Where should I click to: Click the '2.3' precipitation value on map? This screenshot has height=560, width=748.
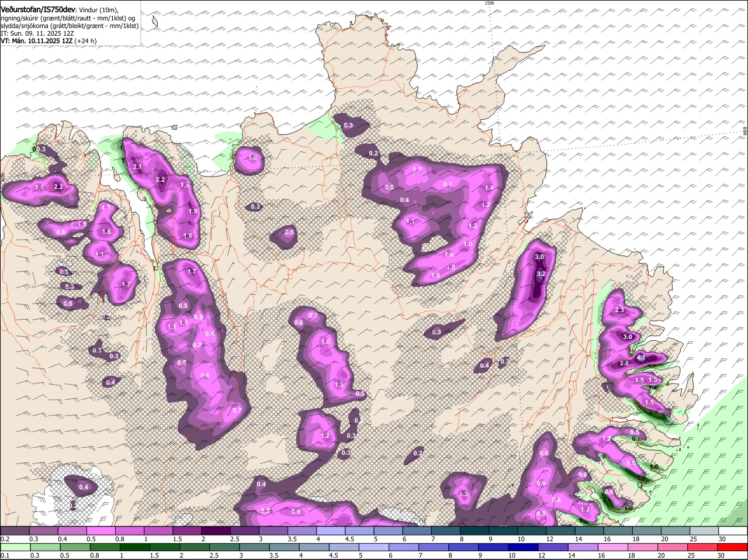coord(620,310)
